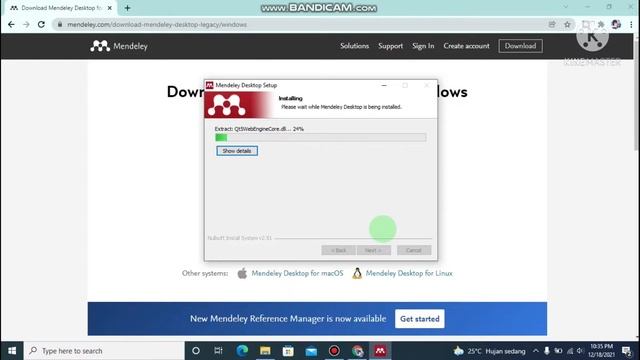The height and width of the screenshot is (360, 640).
Task: Expand the system tray hidden icons chevron
Action: (x=536, y=351)
